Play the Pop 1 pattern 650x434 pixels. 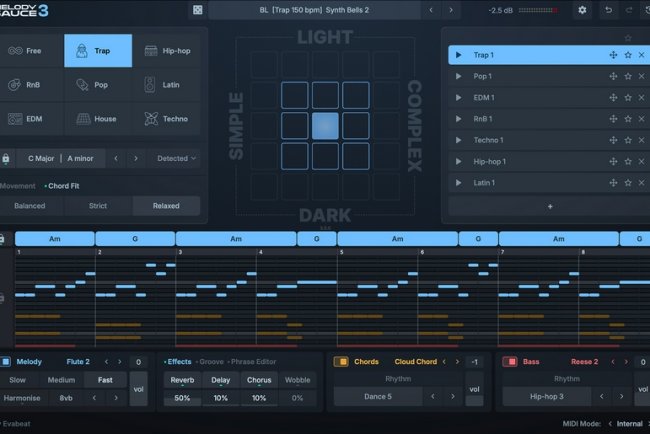click(x=458, y=76)
